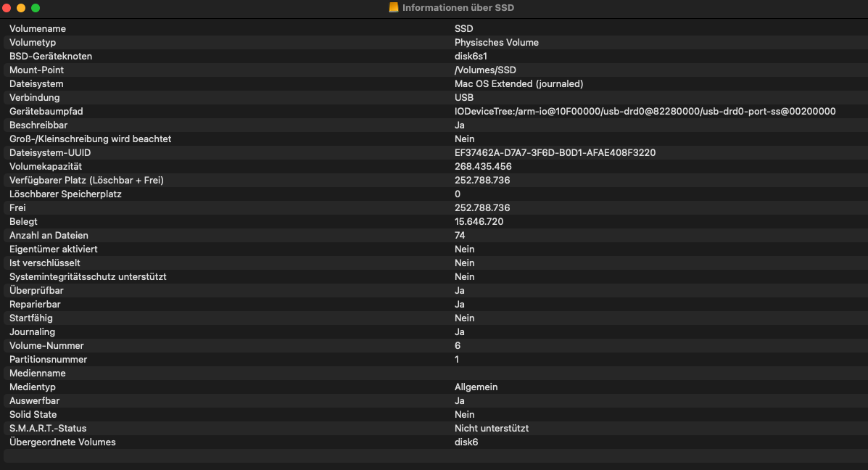Select the Belegt value 15.646.720

(x=479, y=222)
